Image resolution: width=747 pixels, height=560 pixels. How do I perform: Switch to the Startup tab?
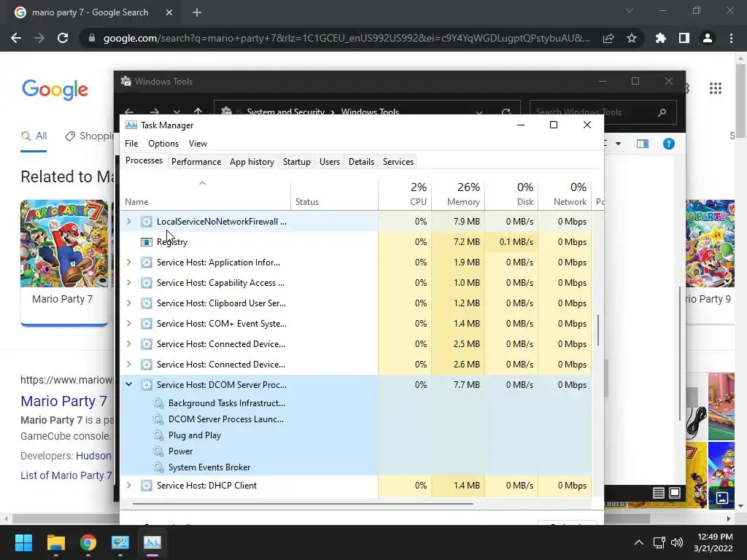[x=297, y=162]
